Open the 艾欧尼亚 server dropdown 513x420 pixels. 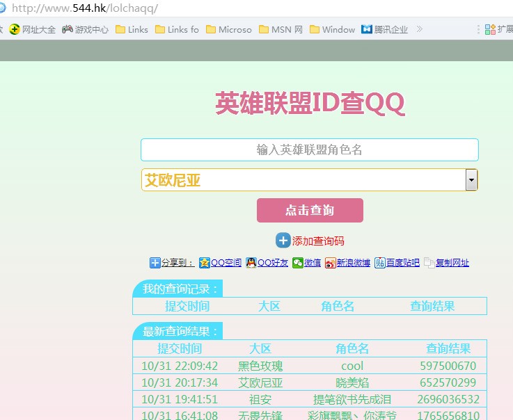310,180
